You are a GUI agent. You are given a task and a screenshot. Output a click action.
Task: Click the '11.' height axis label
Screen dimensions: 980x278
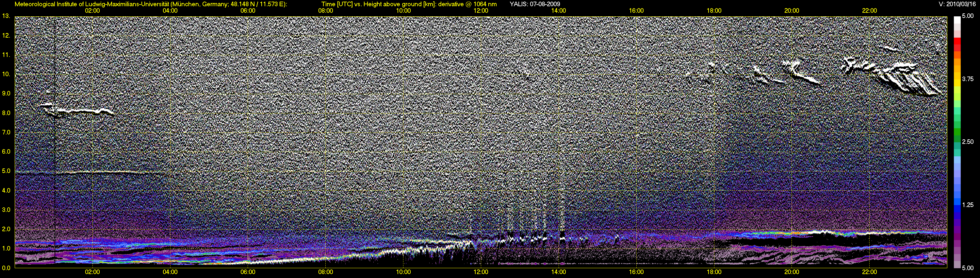click(6, 55)
